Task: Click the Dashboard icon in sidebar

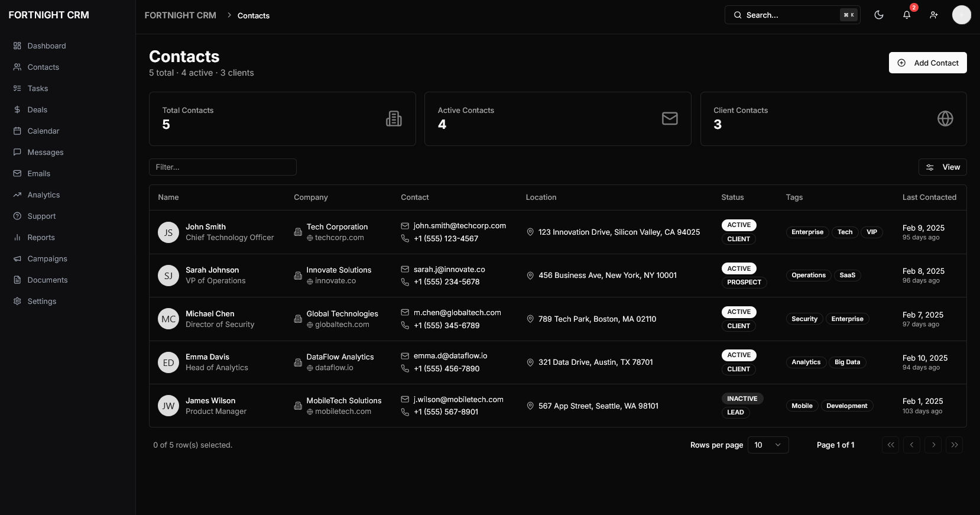Action: [x=17, y=46]
